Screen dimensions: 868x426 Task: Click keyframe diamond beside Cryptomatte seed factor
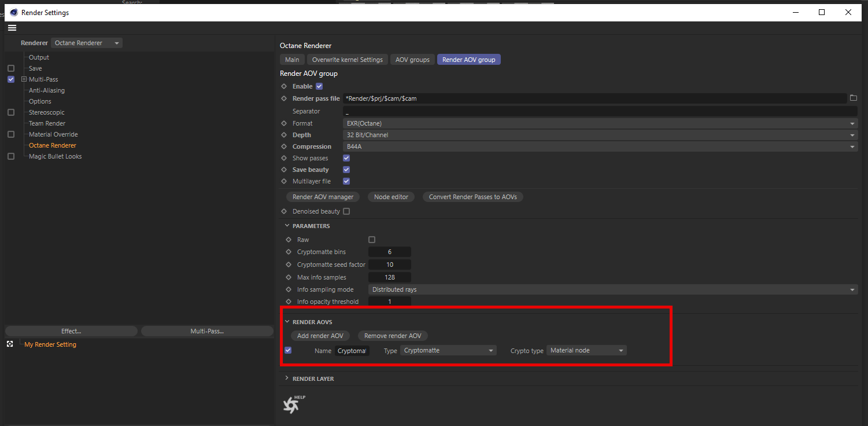tap(289, 265)
